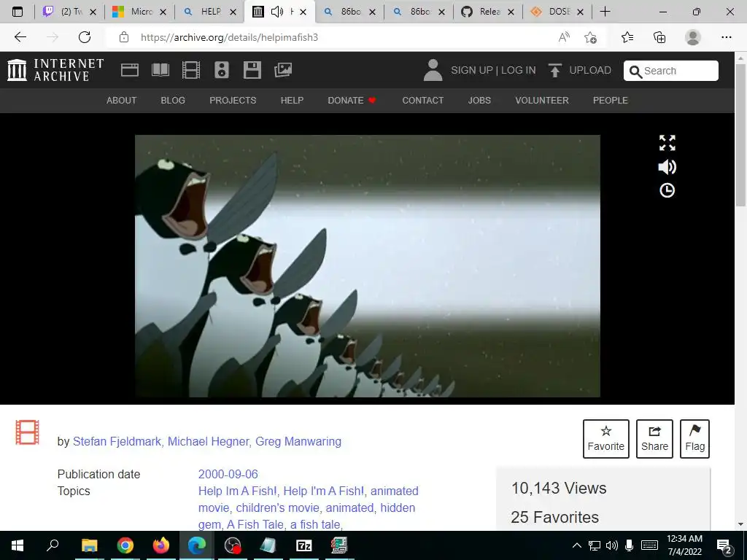Click the browser Back arrow
The width and height of the screenshot is (747, 560).
click(x=20, y=37)
